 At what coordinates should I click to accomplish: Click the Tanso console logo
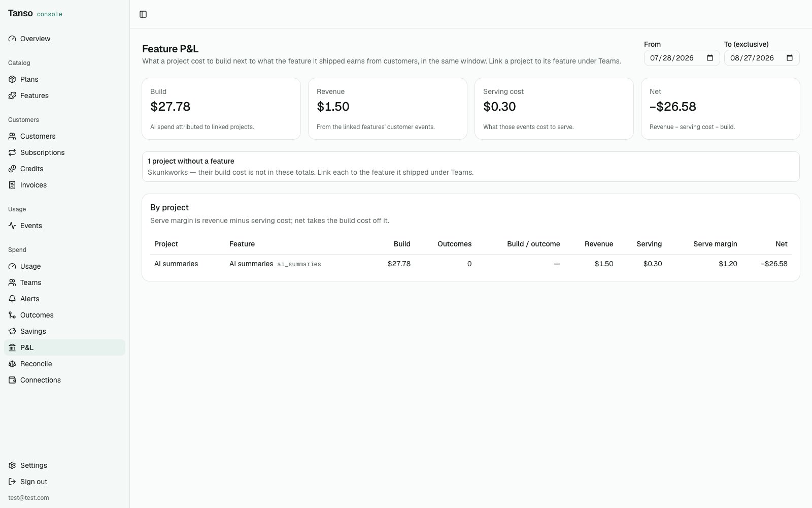pos(35,14)
